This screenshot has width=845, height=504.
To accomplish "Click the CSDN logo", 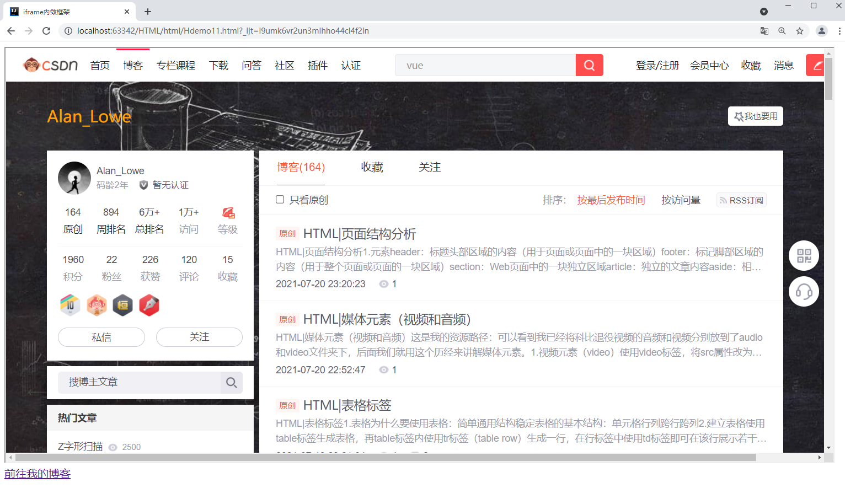I will (x=50, y=65).
